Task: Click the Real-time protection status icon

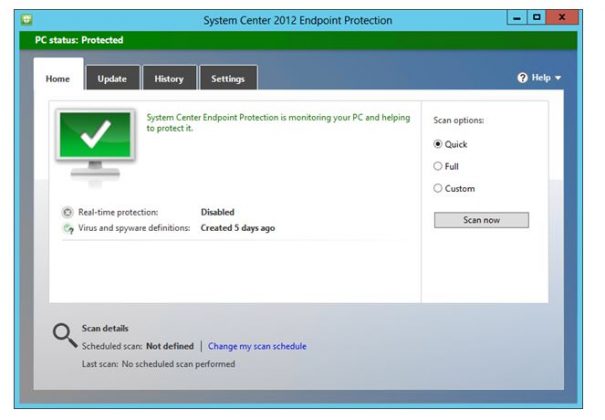Action: tap(68, 212)
